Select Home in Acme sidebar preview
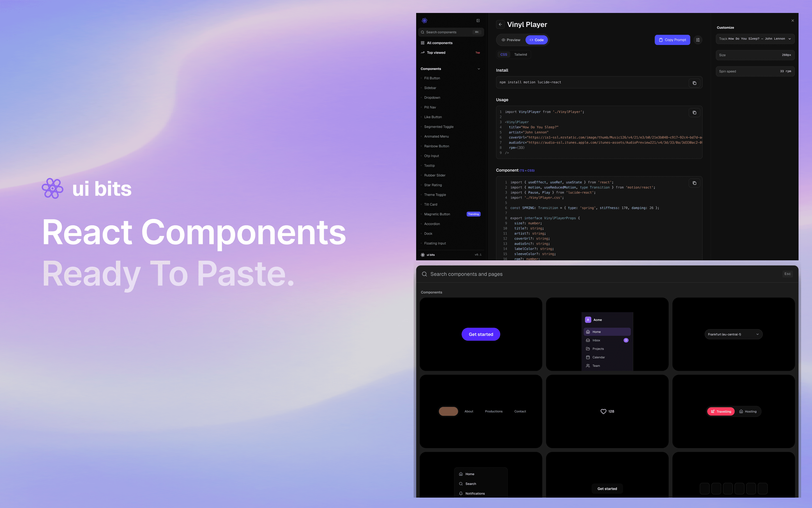Screen dimensions: 812x508 [607, 332]
